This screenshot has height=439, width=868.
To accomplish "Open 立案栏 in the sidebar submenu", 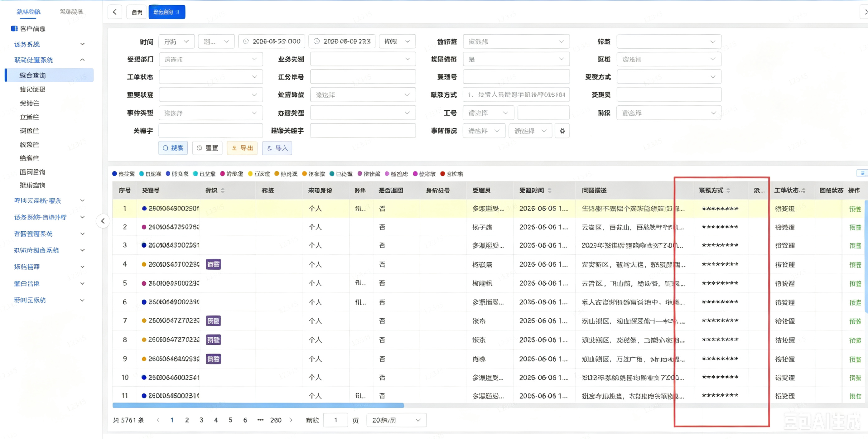I will [29, 117].
